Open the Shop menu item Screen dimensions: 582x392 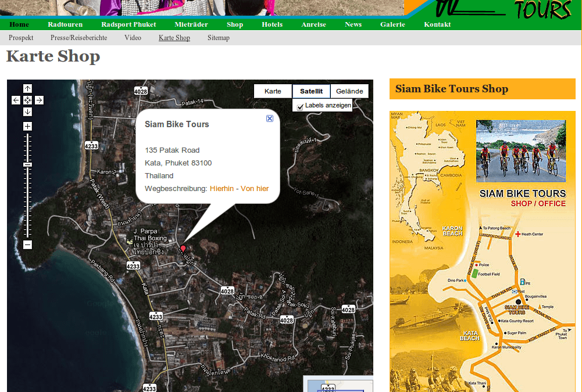tap(235, 24)
